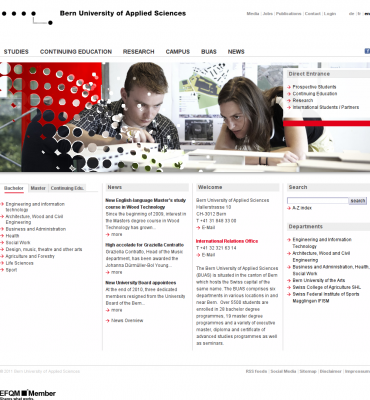The image size is (370, 400).
Task: Open Departments Engineering and Information Technology
Action: click(x=322, y=243)
